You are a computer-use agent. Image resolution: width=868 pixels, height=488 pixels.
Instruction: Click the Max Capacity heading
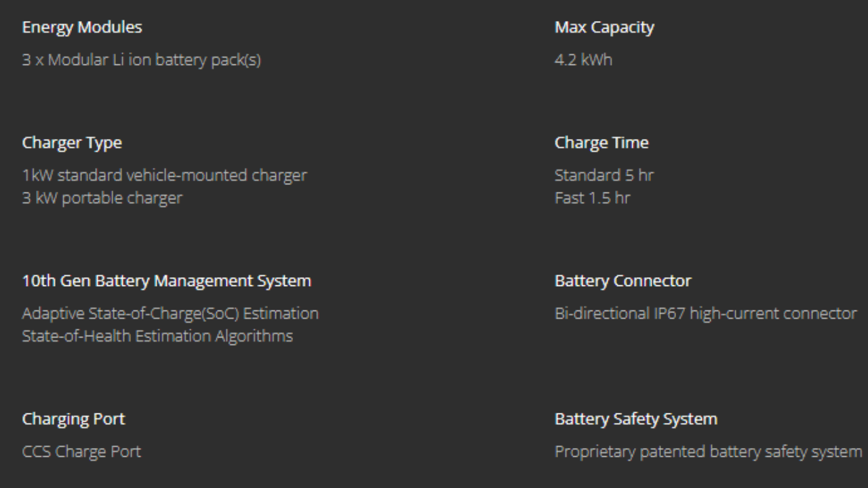604,28
